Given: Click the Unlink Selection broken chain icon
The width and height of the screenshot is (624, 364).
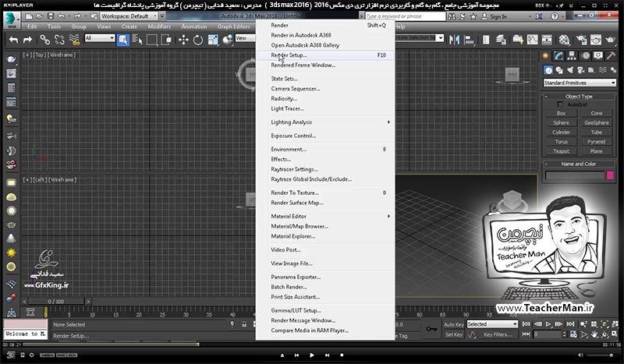Looking at the screenshot, I should 59,40.
